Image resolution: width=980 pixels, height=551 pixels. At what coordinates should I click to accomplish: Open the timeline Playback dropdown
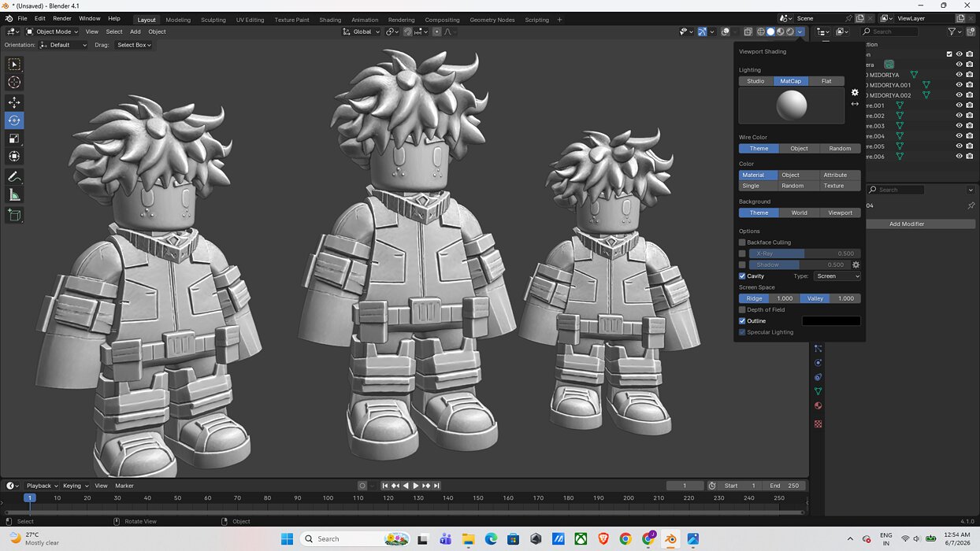point(42,486)
